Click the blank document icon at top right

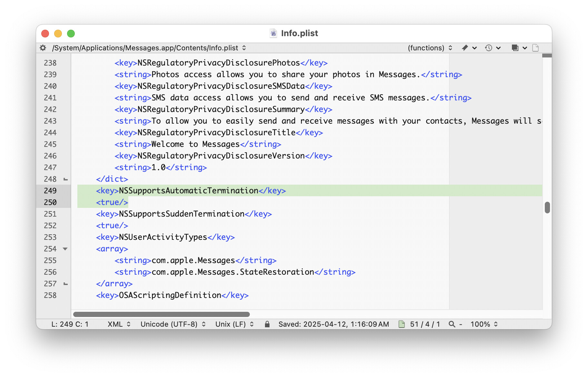coord(535,48)
